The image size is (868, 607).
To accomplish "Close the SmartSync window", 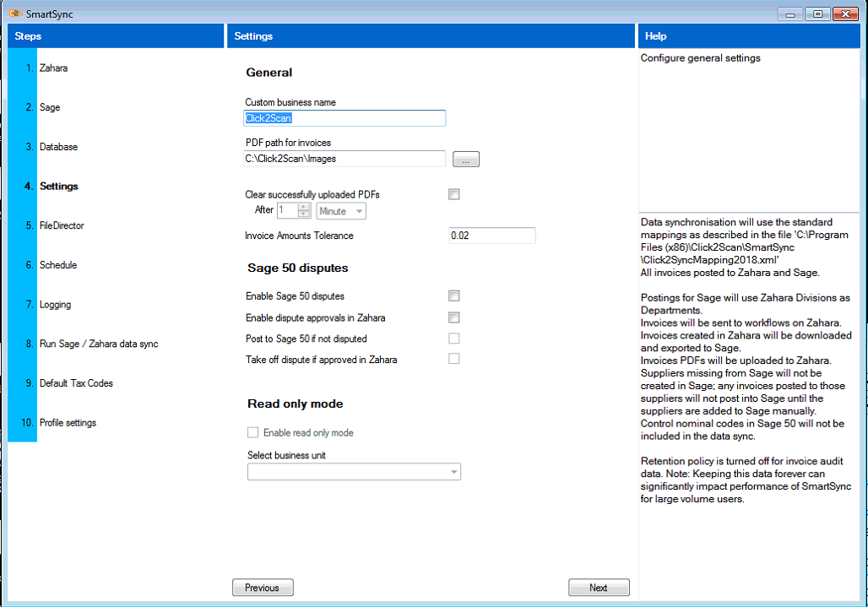I will pos(845,14).
